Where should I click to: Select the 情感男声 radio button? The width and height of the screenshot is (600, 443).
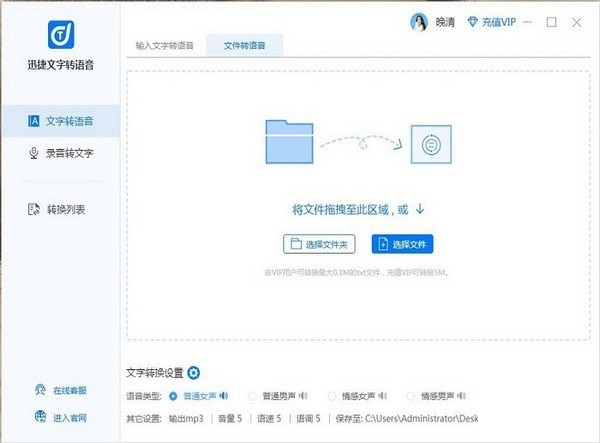click(x=411, y=396)
